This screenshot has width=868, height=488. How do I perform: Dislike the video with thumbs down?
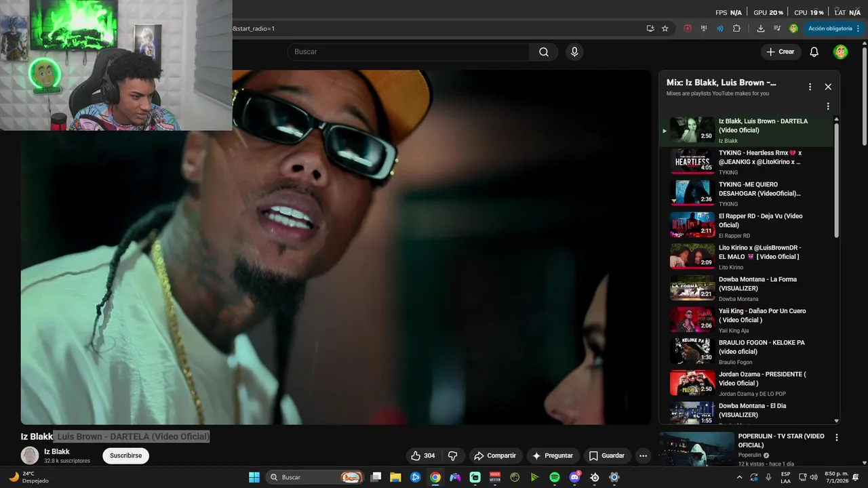453,455
